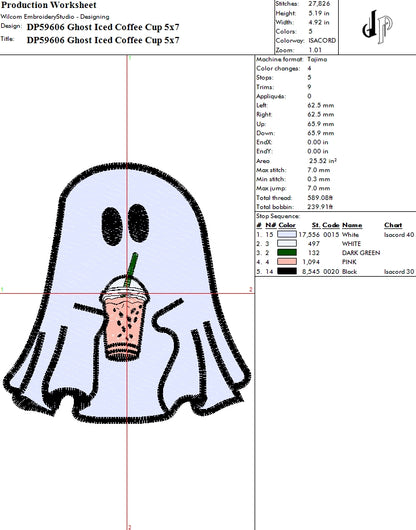Click the 'Isacord 30' chart entry

pos(399,271)
